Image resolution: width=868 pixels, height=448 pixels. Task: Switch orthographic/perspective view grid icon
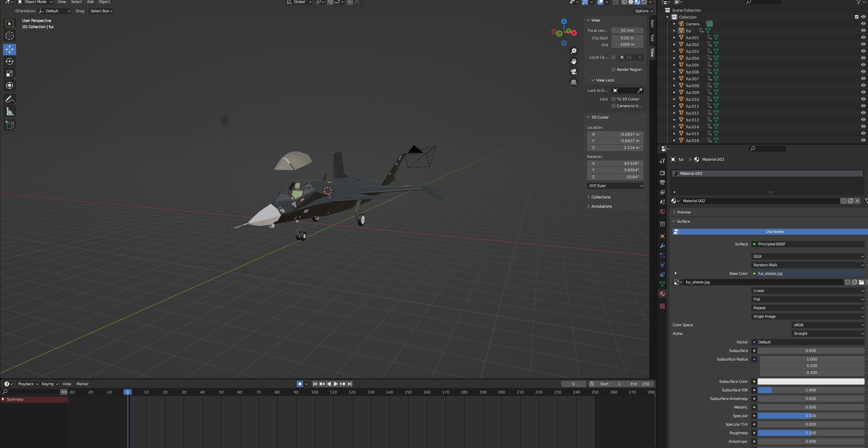click(574, 82)
